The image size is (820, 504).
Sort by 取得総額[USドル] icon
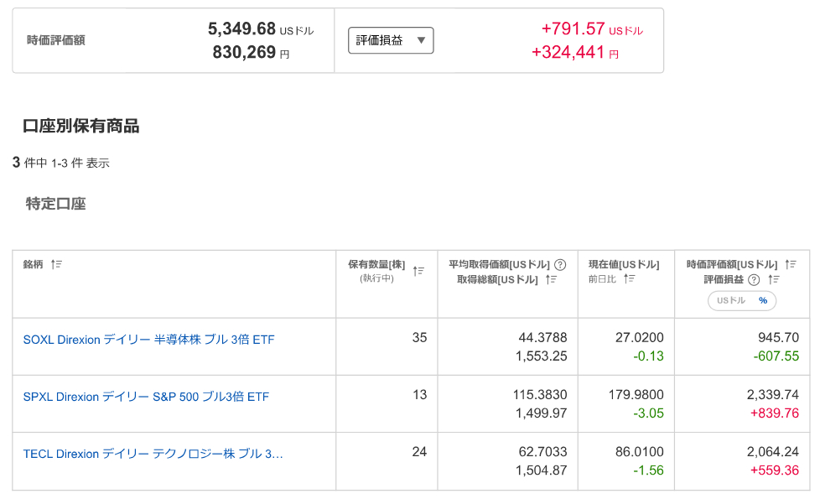tap(551, 280)
